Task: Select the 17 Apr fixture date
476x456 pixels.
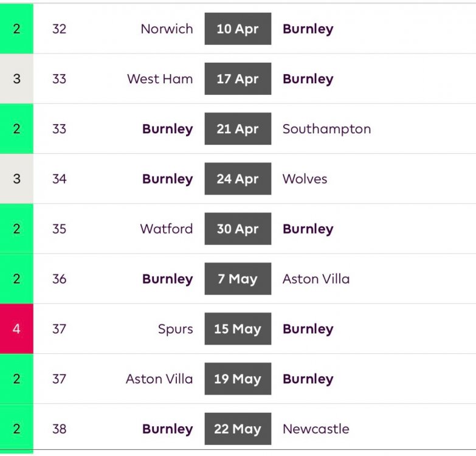Action: 238,79
